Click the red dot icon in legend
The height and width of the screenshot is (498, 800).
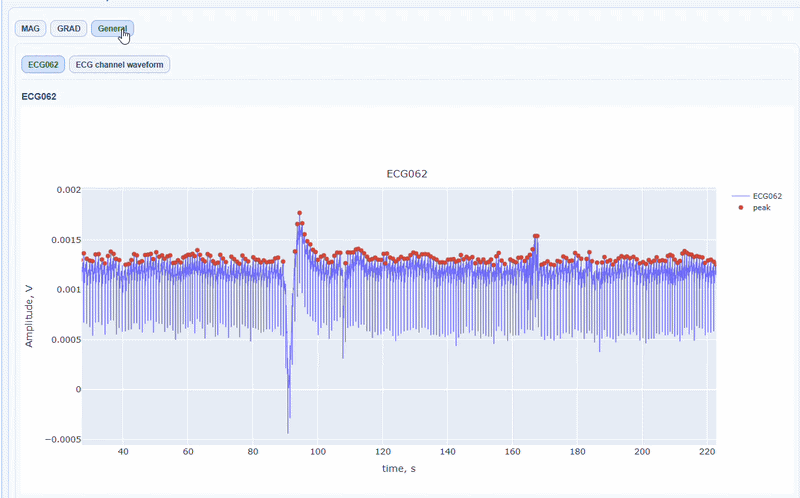coord(740,208)
